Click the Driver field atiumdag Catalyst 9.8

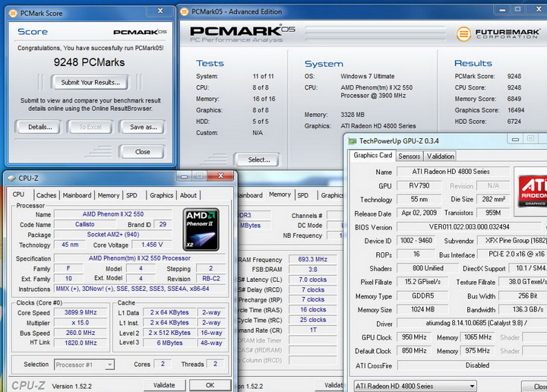coord(473,324)
